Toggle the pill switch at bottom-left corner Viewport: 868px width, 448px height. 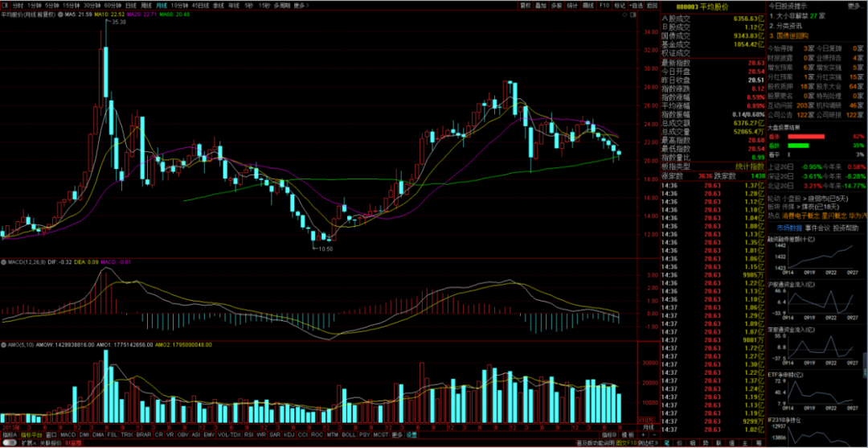coord(9,443)
